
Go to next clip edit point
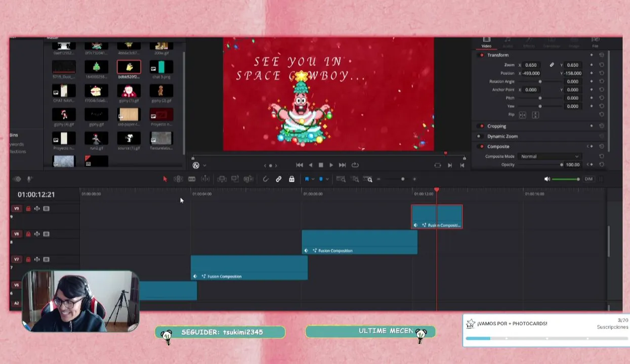coord(450,165)
